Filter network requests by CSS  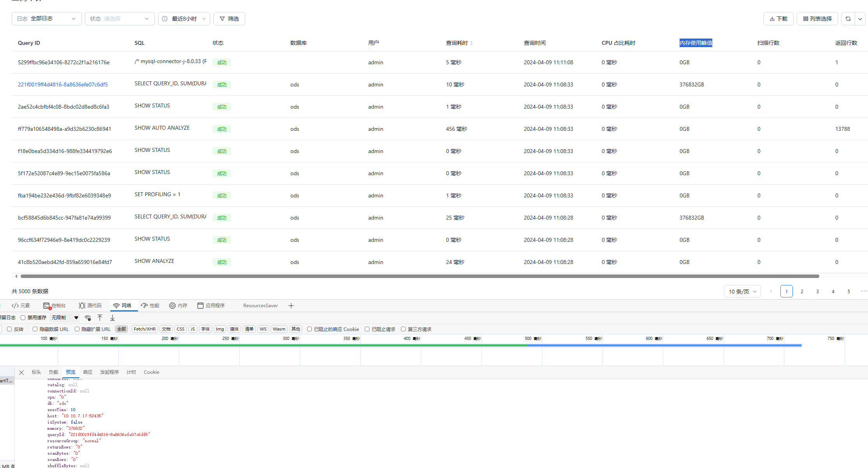tap(181, 329)
